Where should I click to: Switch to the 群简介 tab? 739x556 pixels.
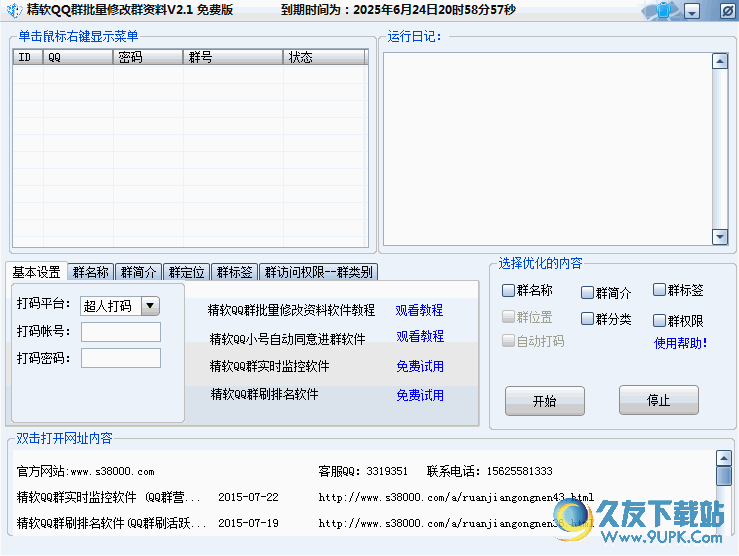click(x=139, y=272)
